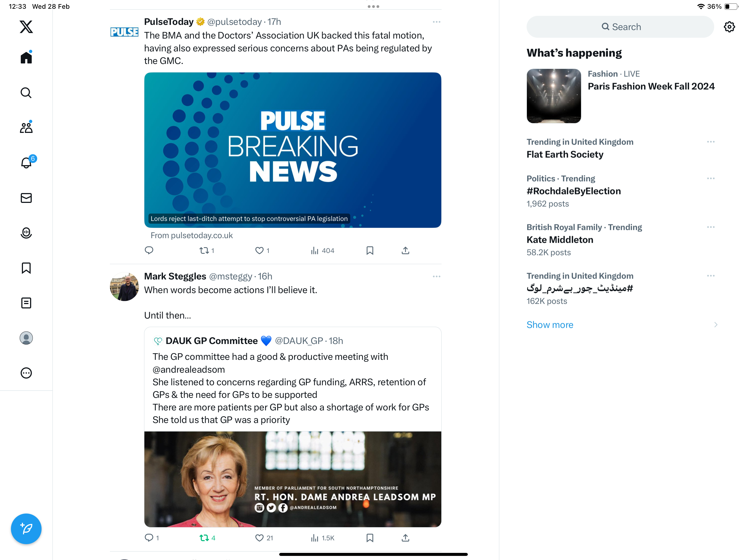Share PulseToday post via share icon
Screen dimensions: 747x560
(405, 251)
